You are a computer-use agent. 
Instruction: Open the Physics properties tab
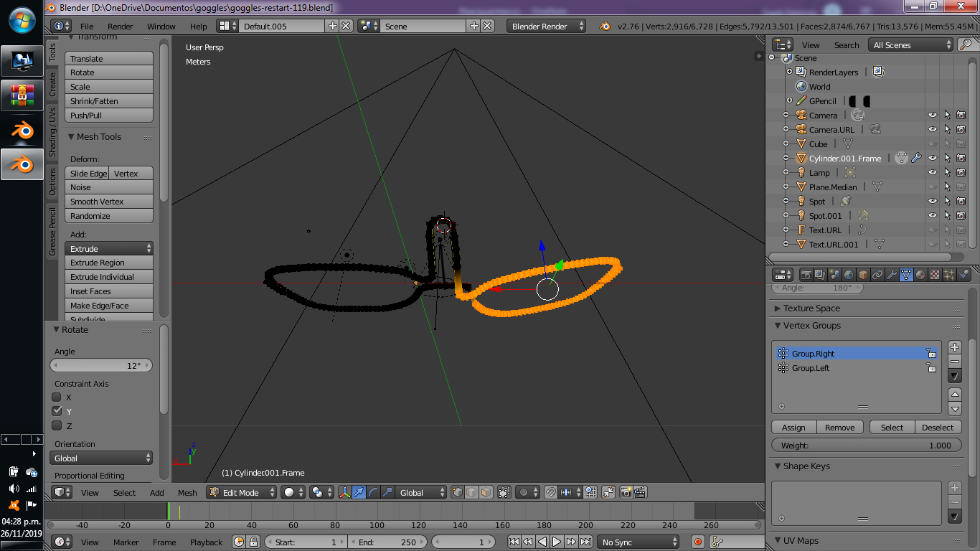[x=963, y=275]
